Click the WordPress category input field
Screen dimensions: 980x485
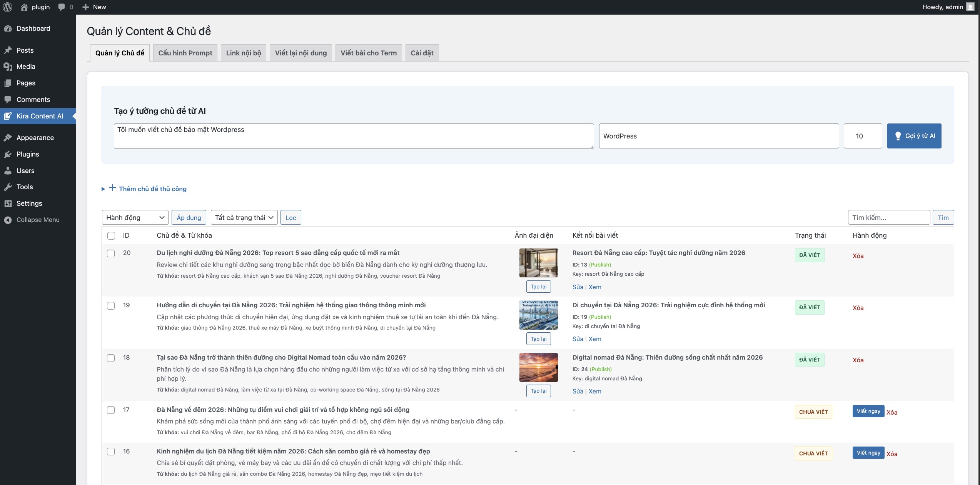tap(719, 136)
